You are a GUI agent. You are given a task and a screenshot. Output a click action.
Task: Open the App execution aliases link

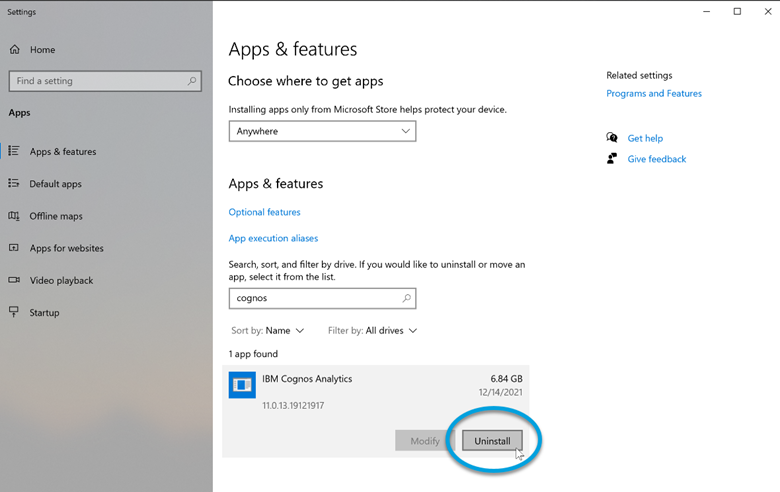[273, 238]
